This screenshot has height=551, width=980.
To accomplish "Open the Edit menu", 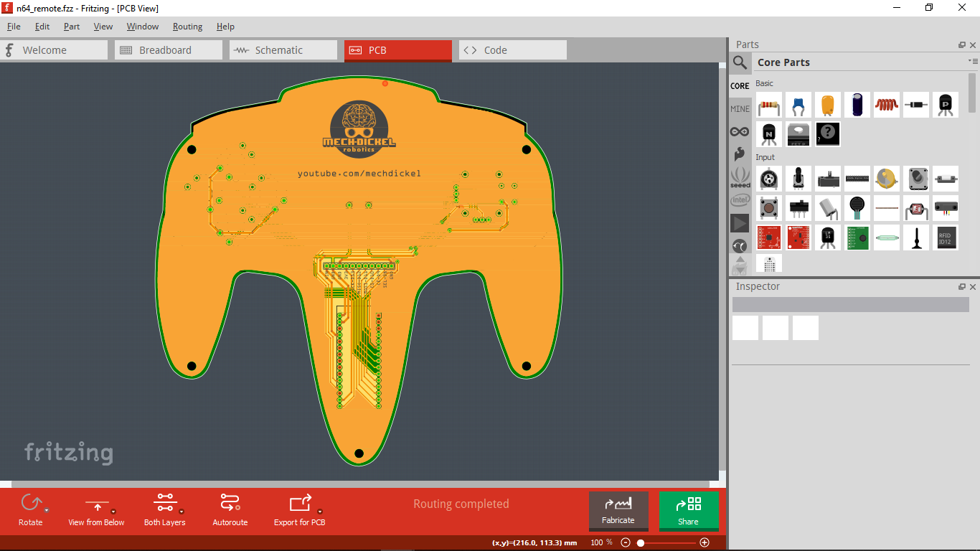I will (x=42, y=27).
